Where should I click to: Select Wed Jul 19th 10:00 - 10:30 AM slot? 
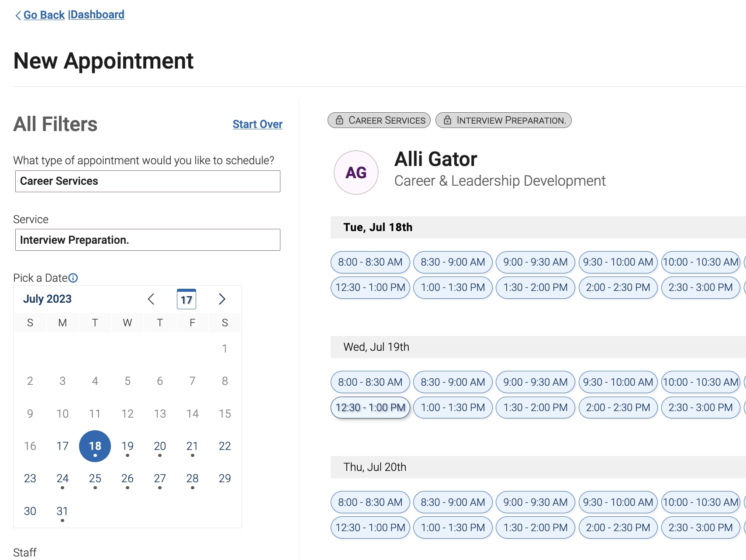tap(701, 382)
